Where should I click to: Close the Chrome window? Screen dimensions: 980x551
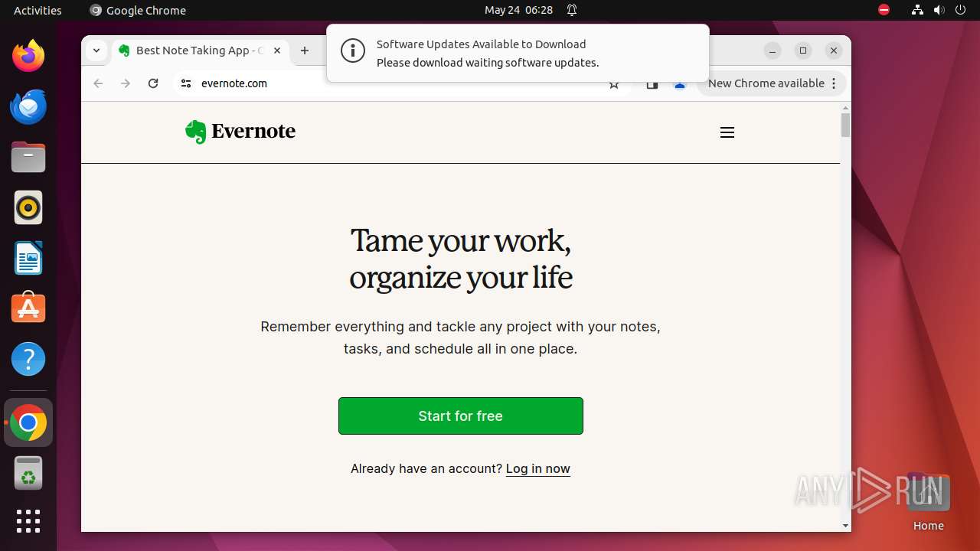click(834, 51)
